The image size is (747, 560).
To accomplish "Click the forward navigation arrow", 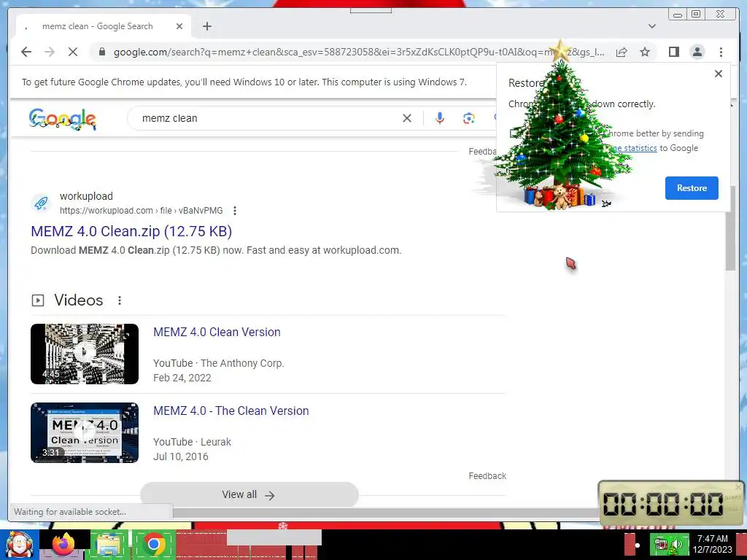I will tap(50, 52).
